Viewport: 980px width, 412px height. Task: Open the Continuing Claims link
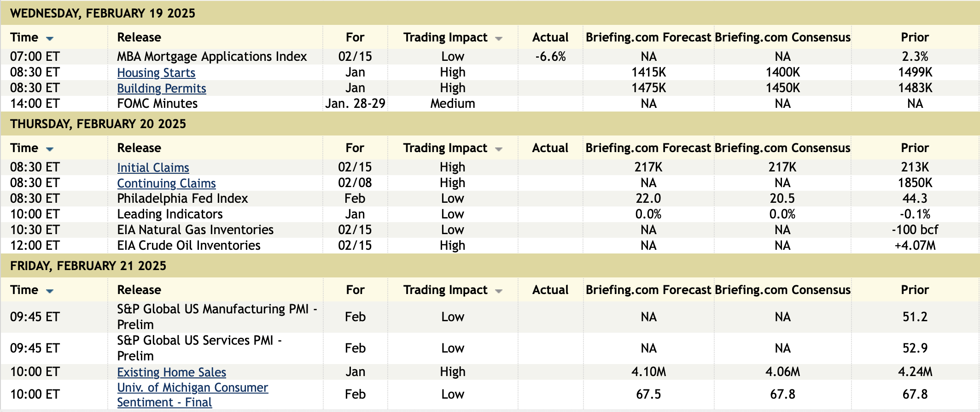[x=166, y=183]
